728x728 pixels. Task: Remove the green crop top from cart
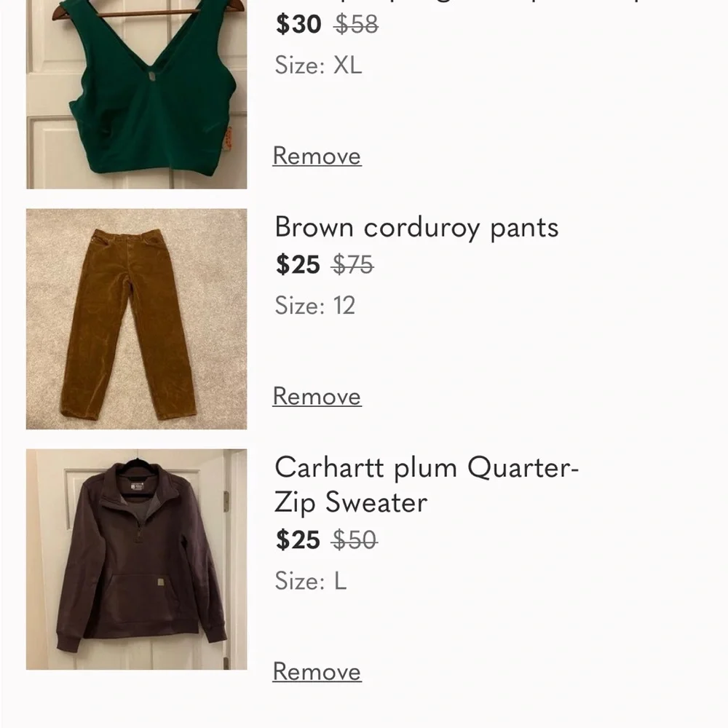(317, 156)
